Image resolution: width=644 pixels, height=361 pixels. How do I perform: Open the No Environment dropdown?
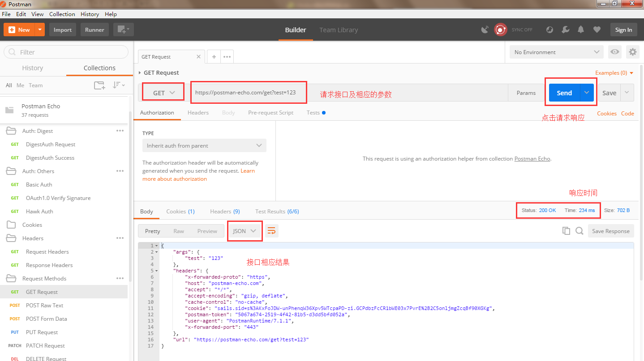point(557,52)
